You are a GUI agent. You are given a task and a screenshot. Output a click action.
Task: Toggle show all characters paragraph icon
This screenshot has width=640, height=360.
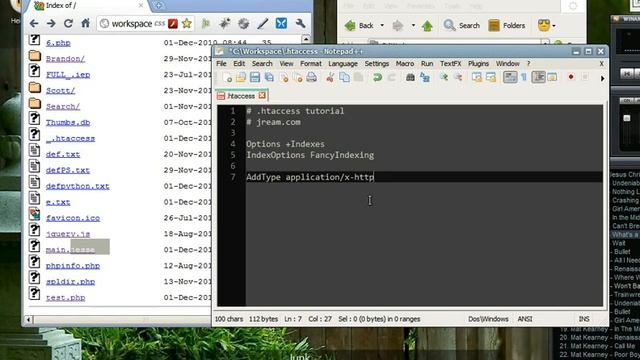[524, 77]
